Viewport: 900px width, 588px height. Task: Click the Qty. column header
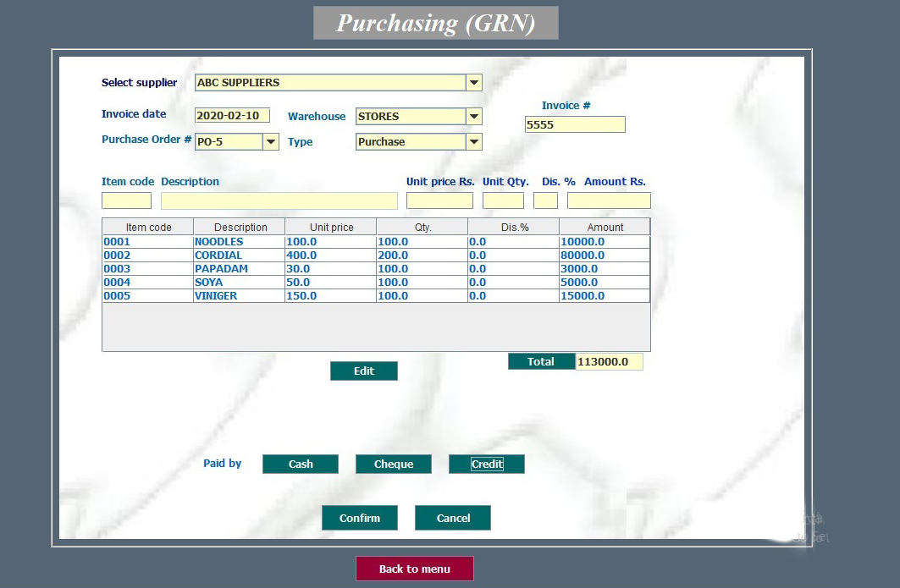pyautogui.click(x=422, y=228)
